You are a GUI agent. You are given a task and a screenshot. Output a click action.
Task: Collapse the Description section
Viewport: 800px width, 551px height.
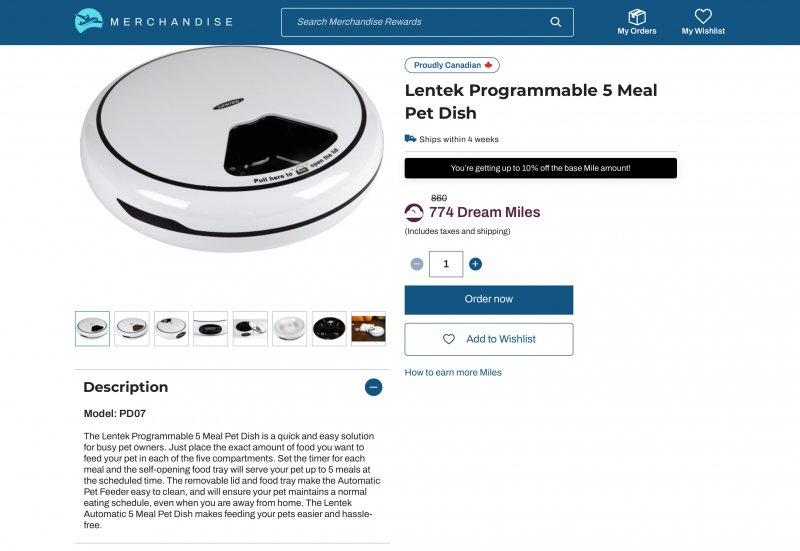click(373, 387)
